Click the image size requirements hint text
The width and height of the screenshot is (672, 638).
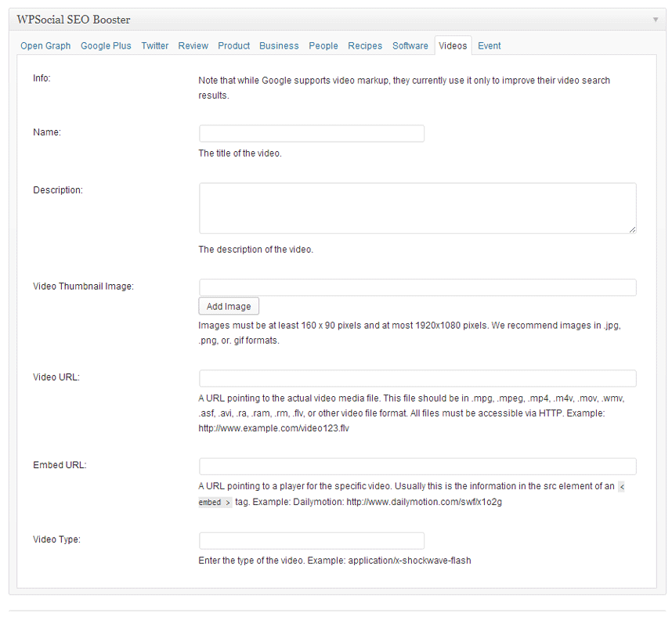click(410, 333)
